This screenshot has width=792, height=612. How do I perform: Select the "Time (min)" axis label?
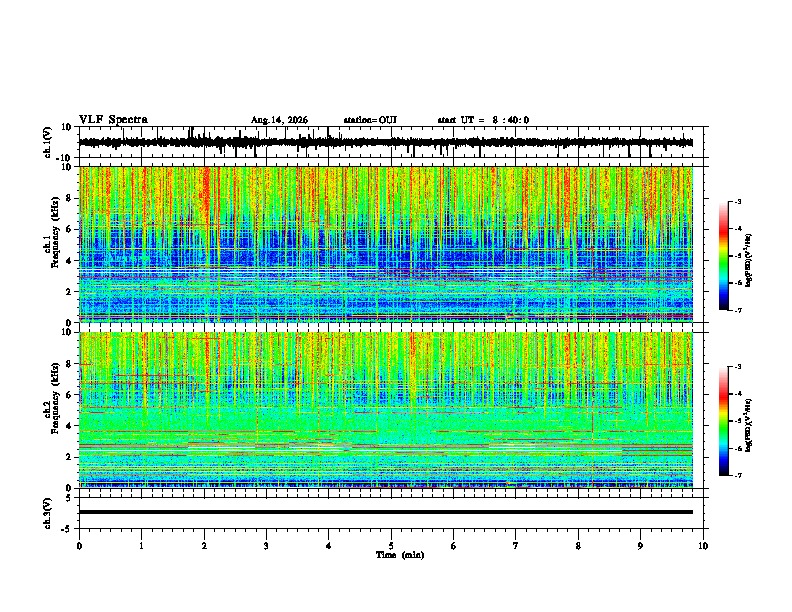pos(400,555)
